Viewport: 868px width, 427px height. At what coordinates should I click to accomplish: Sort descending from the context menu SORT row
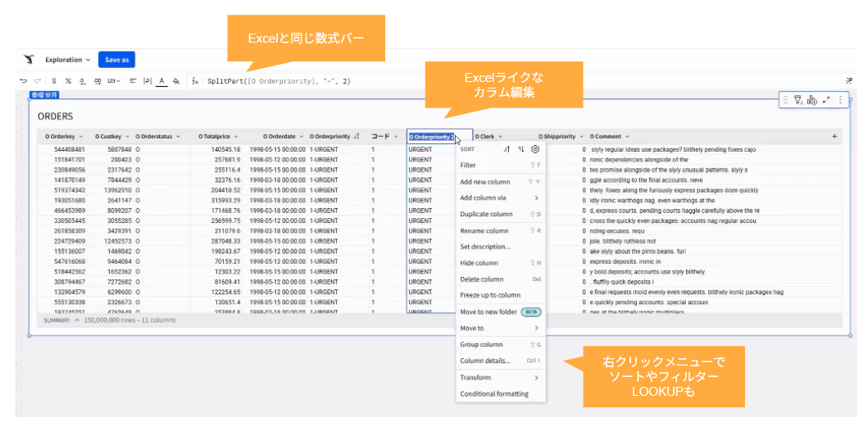[520, 149]
